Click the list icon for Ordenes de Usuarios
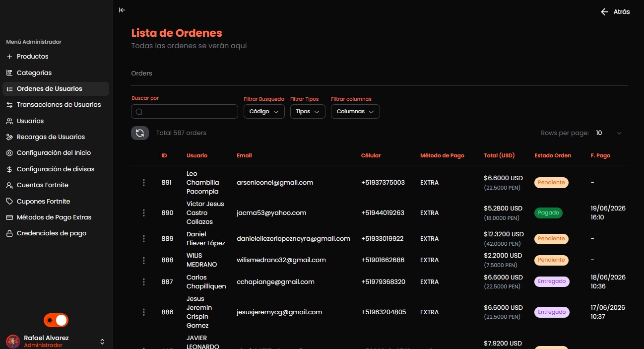Screen dimensions: 644x349 click(x=9, y=89)
